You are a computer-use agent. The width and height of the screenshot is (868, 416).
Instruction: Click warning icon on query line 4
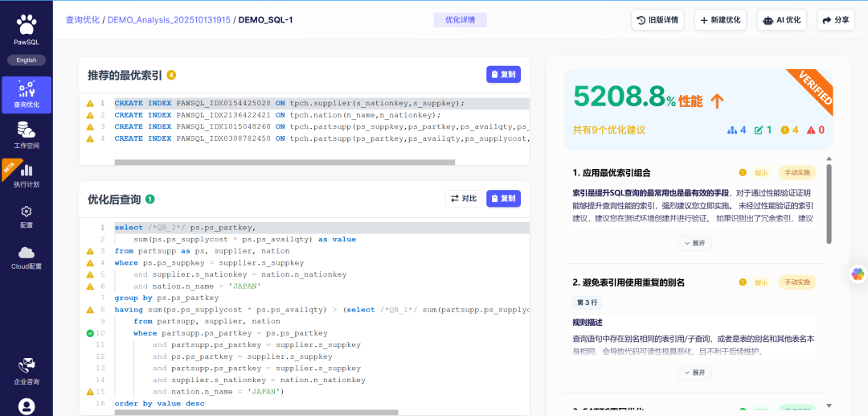tap(90, 262)
